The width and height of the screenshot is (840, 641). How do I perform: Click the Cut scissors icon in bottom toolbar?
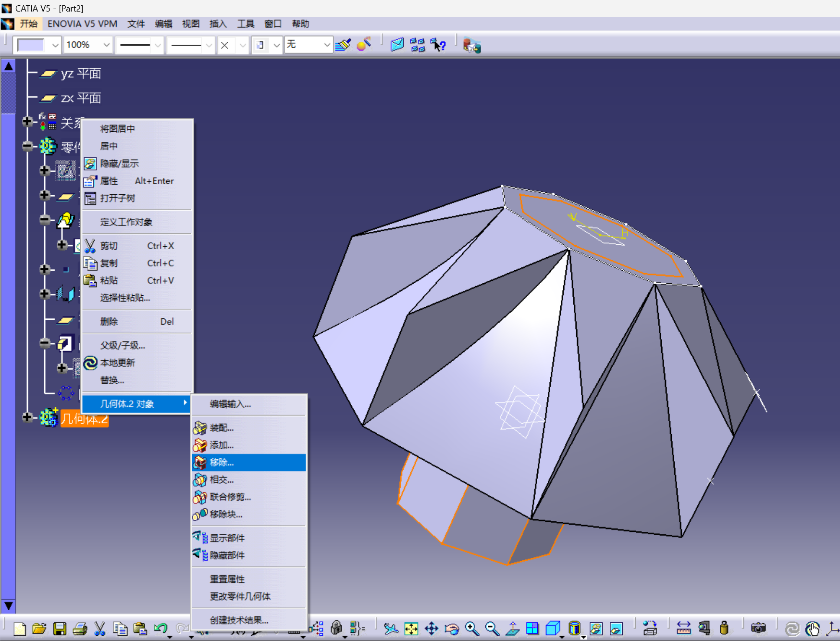tap(100, 628)
